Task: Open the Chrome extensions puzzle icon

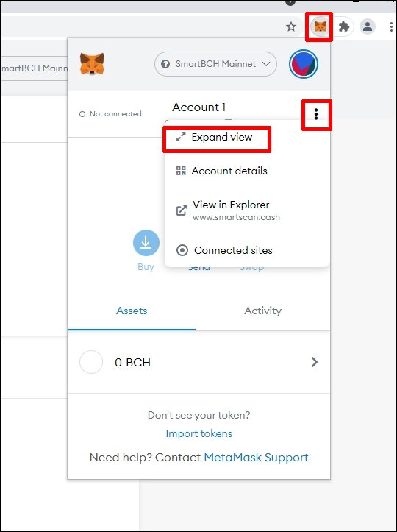Action: point(344,26)
